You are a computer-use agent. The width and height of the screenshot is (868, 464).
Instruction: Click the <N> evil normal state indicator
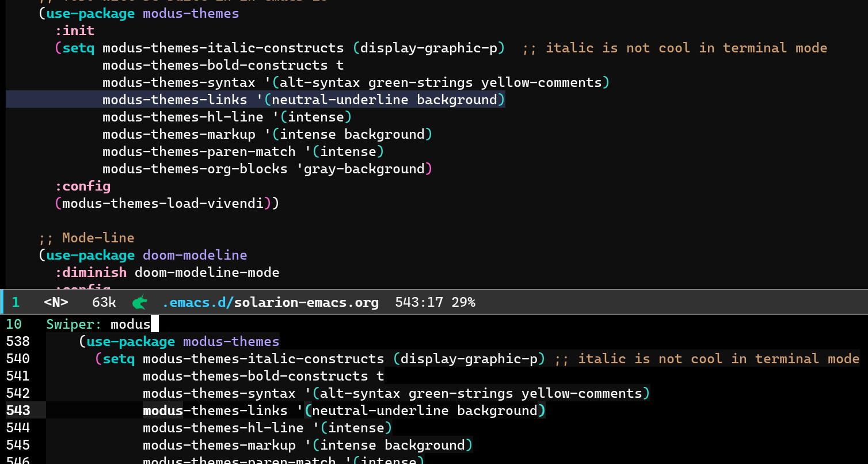pyautogui.click(x=56, y=302)
